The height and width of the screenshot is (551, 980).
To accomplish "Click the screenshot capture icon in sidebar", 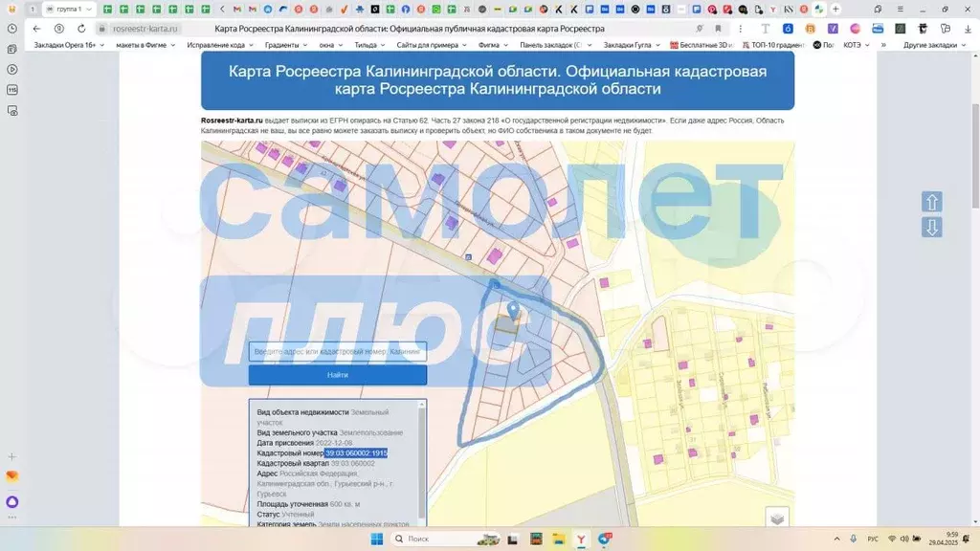I will coord(11,111).
